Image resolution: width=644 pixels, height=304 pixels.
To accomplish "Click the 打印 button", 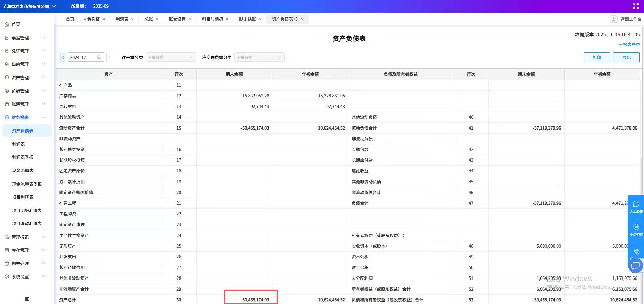I will click(x=596, y=57).
